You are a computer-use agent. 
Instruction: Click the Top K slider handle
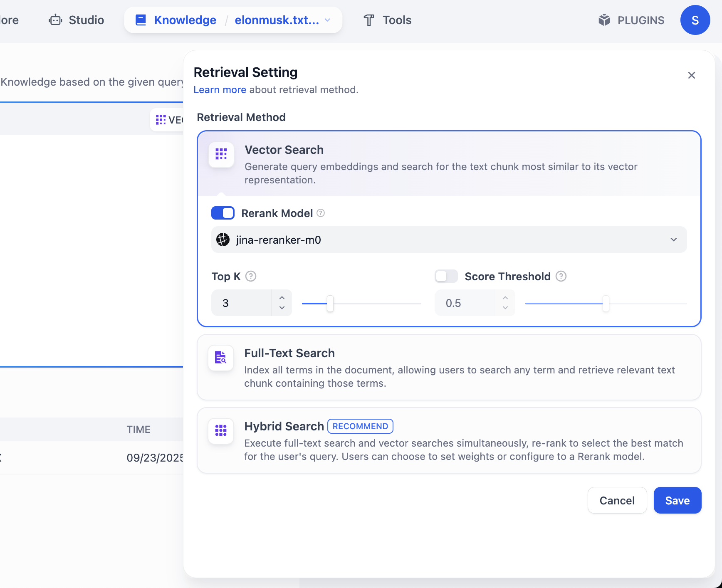point(330,304)
